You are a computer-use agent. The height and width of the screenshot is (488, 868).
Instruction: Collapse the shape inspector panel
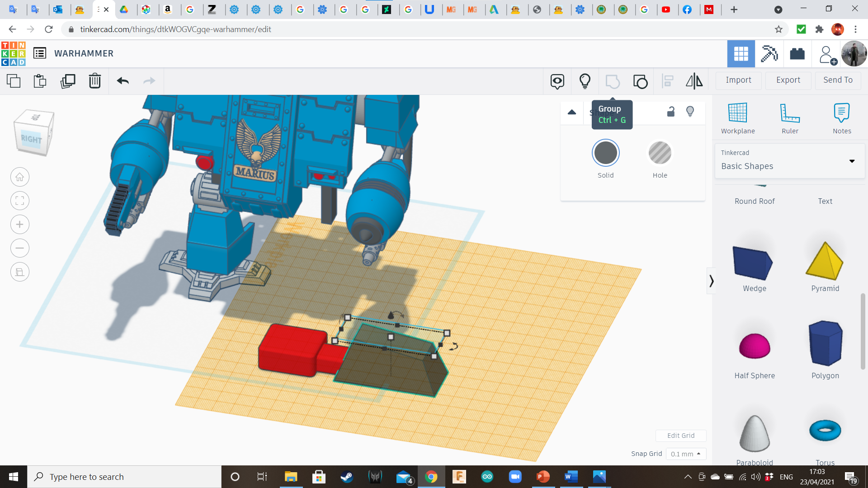click(x=572, y=112)
